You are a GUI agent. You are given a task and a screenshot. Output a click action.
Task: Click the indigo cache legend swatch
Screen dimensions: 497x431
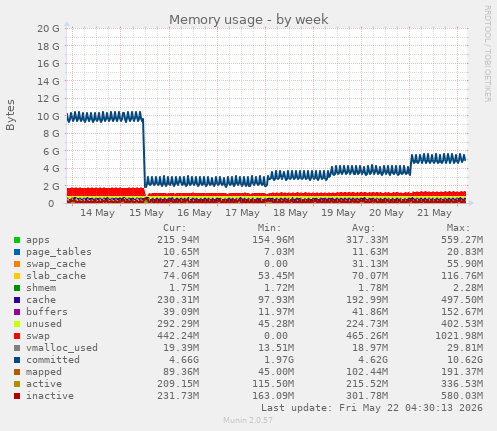tap(17, 300)
